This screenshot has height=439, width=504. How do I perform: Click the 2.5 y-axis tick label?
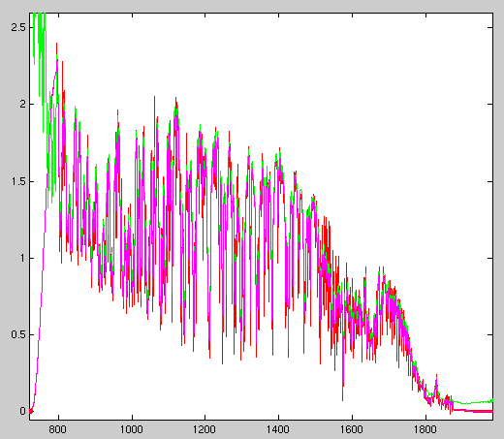click(18, 27)
